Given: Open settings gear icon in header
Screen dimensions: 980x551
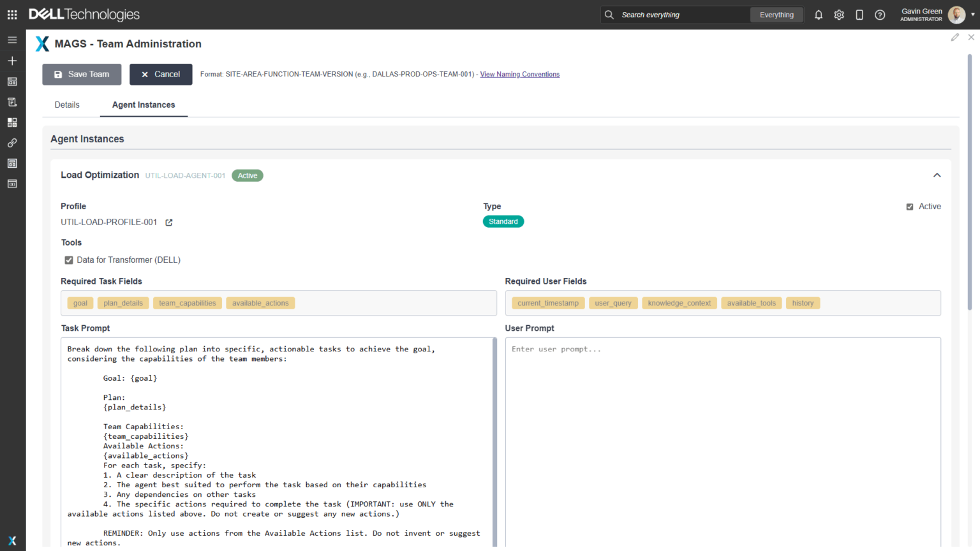Looking at the screenshot, I should point(839,15).
